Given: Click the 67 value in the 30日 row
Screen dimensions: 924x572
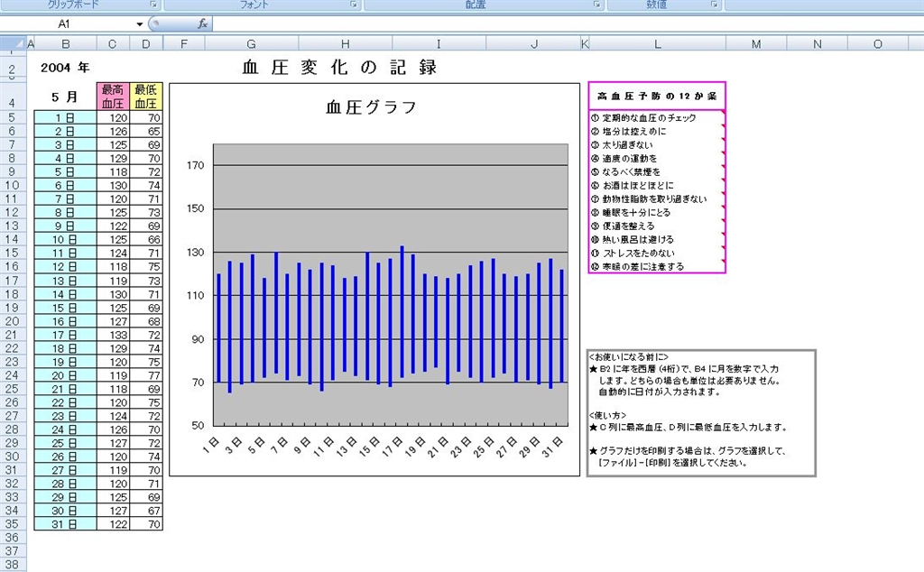Looking at the screenshot, I should 146,511.
